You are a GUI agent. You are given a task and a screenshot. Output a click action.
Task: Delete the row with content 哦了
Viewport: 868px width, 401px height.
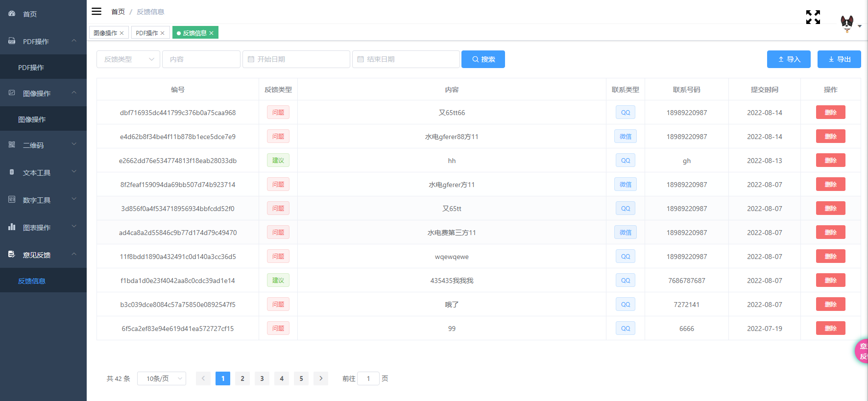(x=830, y=305)
